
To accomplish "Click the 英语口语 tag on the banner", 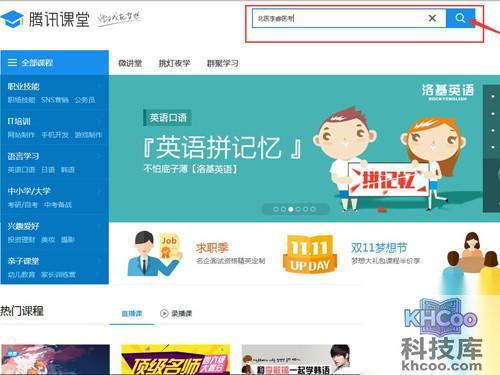I will pyautogui.click(x=168, y=118).
